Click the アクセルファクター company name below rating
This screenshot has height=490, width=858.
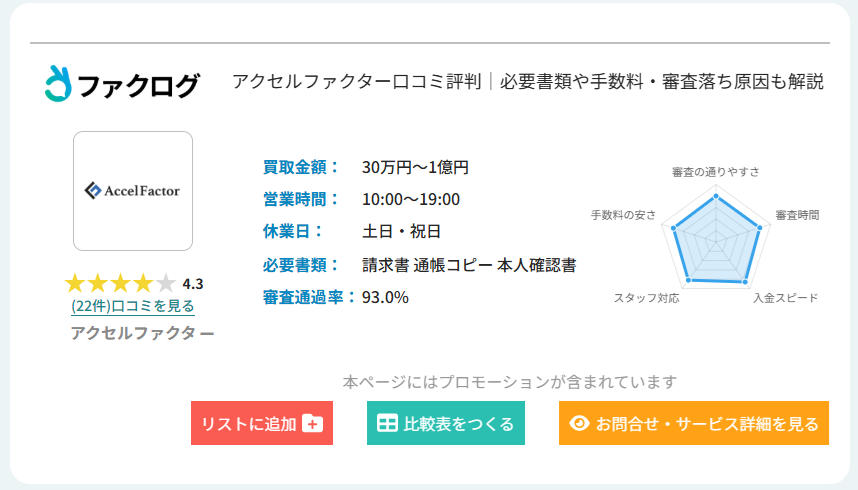pyautogui.click(x=142, y=332)
